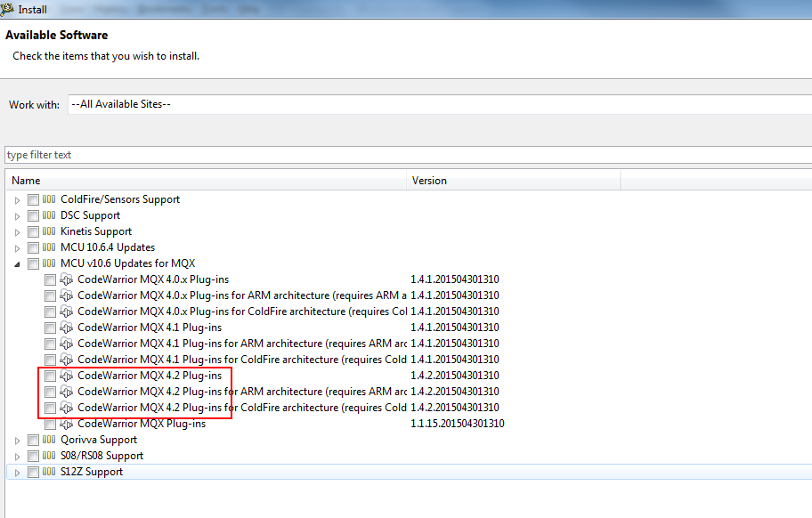Image resolution: width=812 pixels, height=518 pixels.
Task: Click version 1.1.15.201504301310
Action: click(x=458, y=424)
